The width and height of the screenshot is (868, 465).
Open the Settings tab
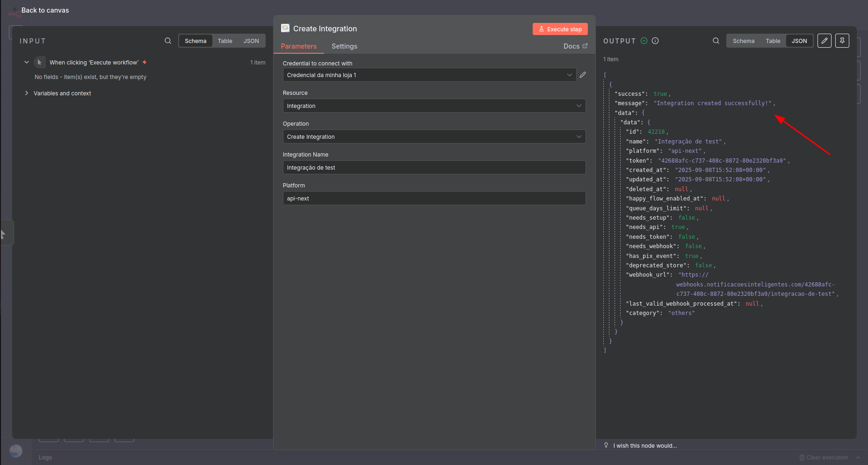click(x=344, y=46)
